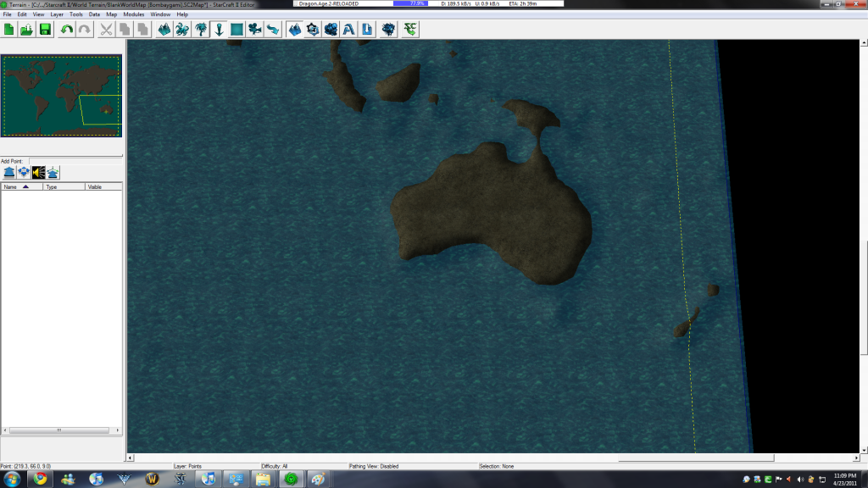Sort points list by Type column
Viewport: 868px width, 488px height.
click(64, 187)
